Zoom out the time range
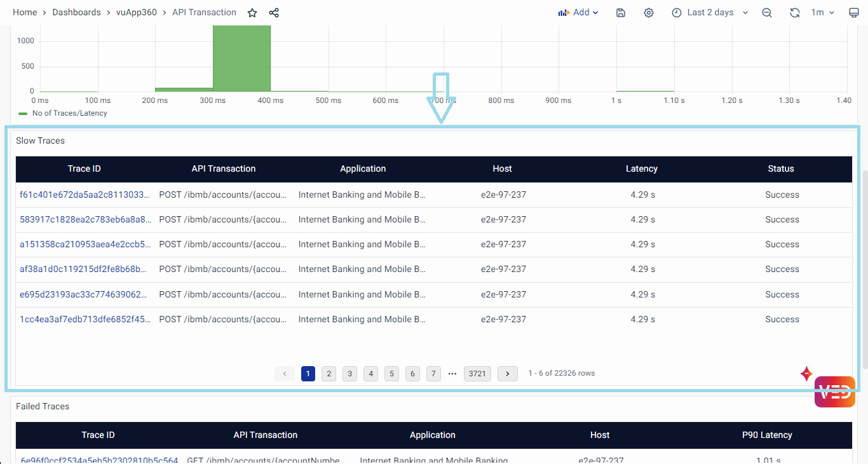The width and height of the screenshot is (868, 464). point(767,13)
